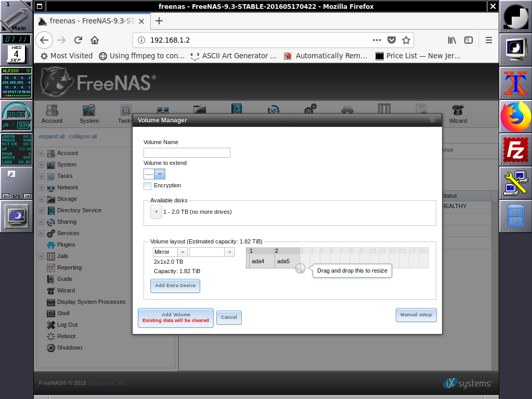Click collapse all link

tap(83, 136)
